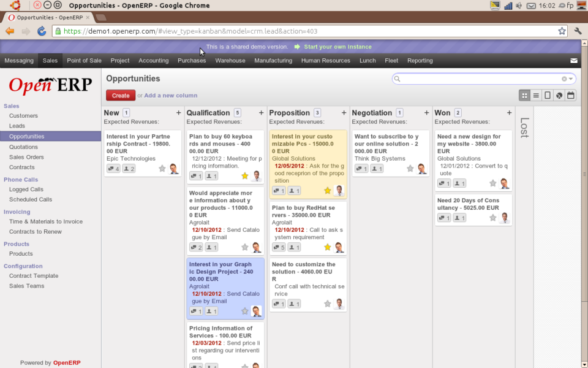Toggle star on RedHat servers card

[327, 247]
